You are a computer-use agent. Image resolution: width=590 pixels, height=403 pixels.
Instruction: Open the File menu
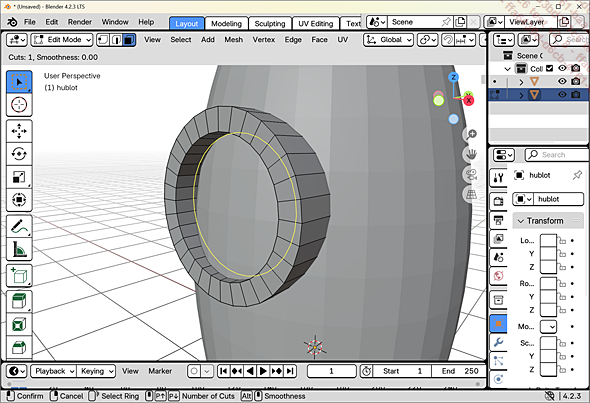coord(29,22)
